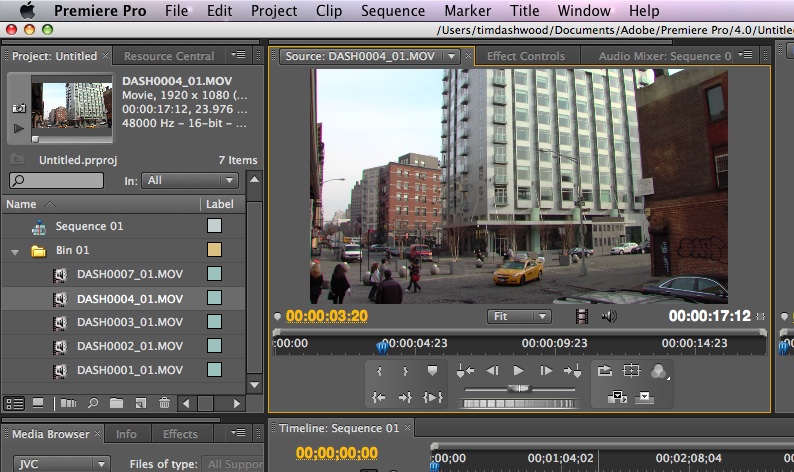Select the DASH0007_01.MOV clip
Image resolution: width=794 pixels, height=472 pixels.
click(130, 274)
